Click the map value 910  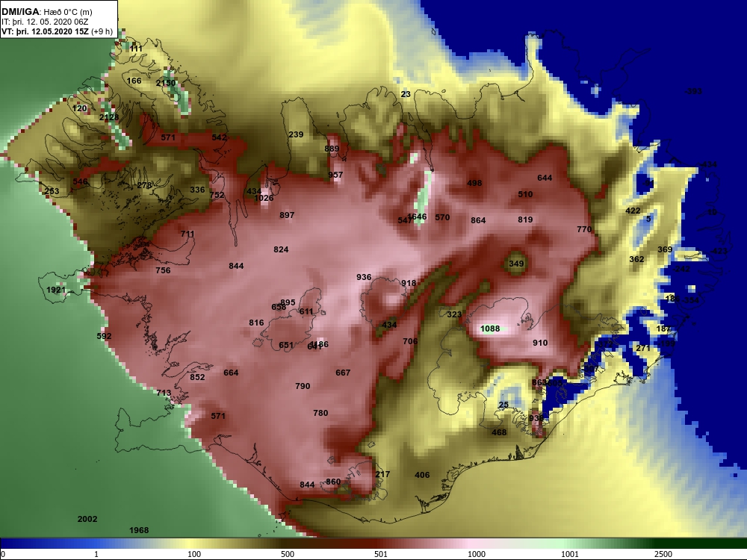click(540, 343)
